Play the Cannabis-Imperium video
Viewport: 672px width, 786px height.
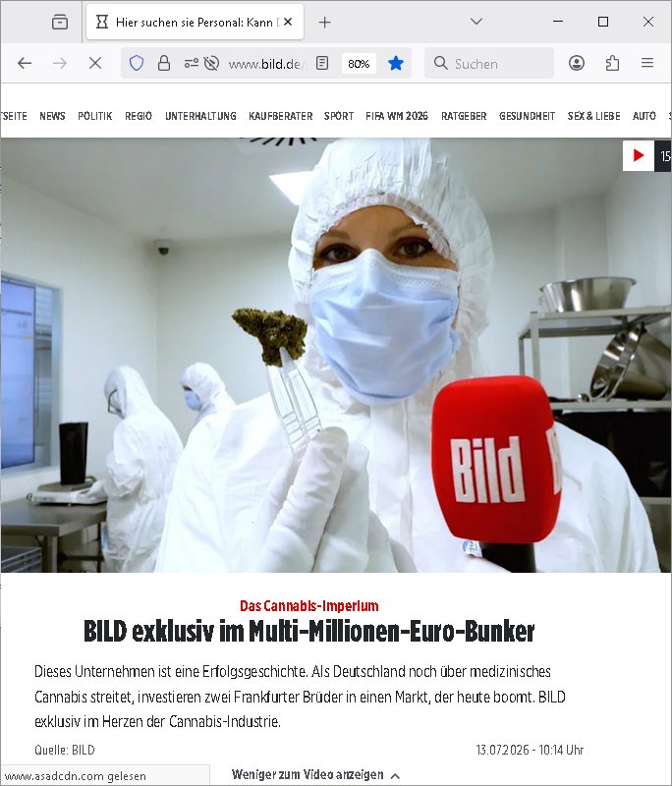coord(638,155)
